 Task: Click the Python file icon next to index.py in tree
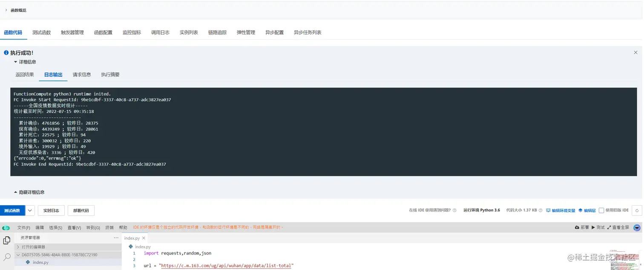pos(28,262)
